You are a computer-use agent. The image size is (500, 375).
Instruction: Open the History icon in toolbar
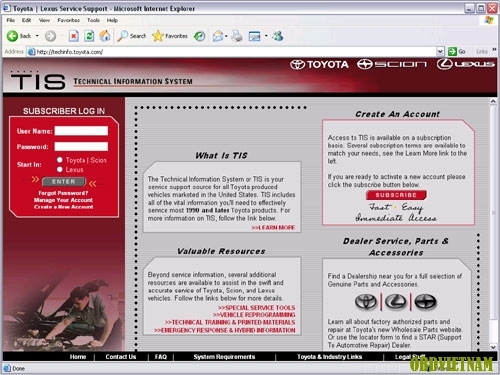click(x=200, y=36)
